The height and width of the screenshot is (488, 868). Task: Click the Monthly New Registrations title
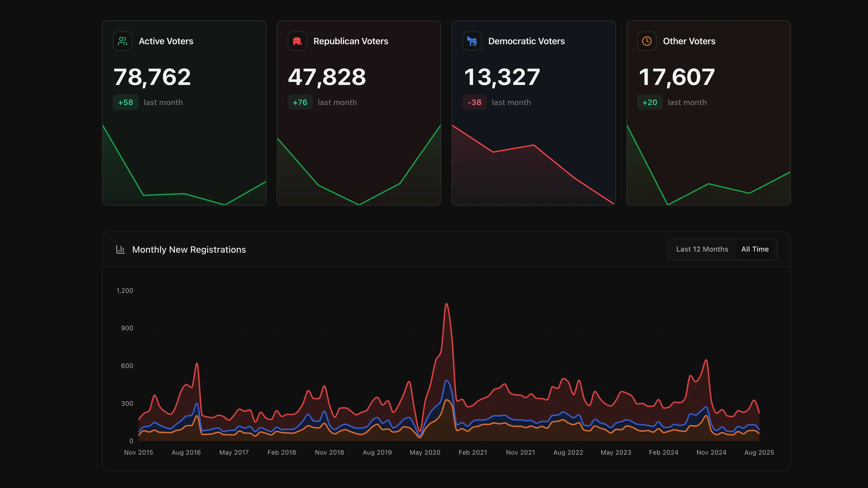point(189,250)
